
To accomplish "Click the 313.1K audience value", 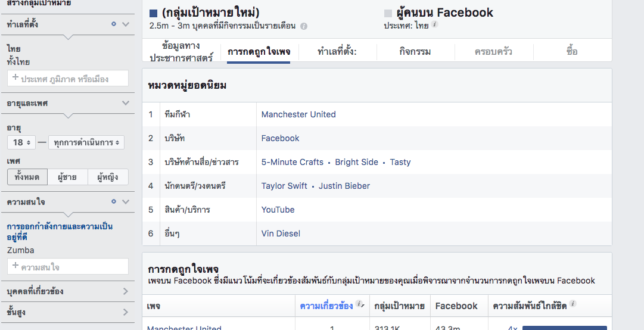I will 387,328.
